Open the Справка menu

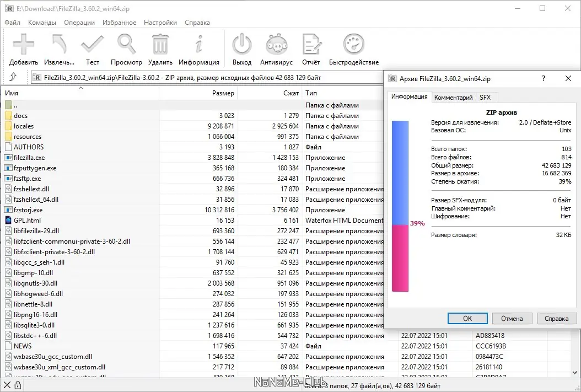coord(197,23)
